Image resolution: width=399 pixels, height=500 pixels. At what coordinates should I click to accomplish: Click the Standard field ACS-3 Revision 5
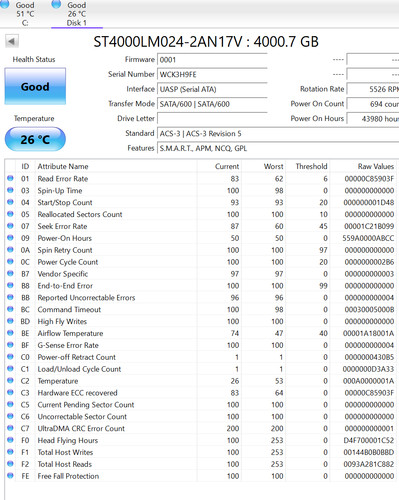(x=278, y=133)
